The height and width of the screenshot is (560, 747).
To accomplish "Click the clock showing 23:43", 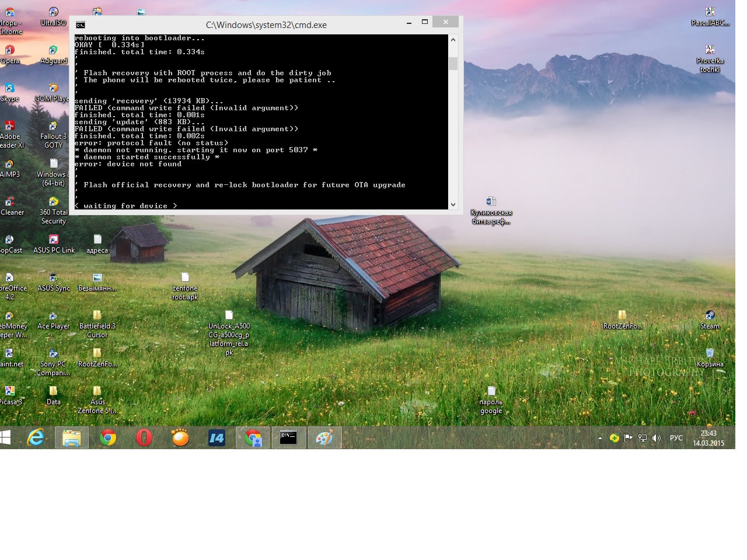I will coord(708,438).
